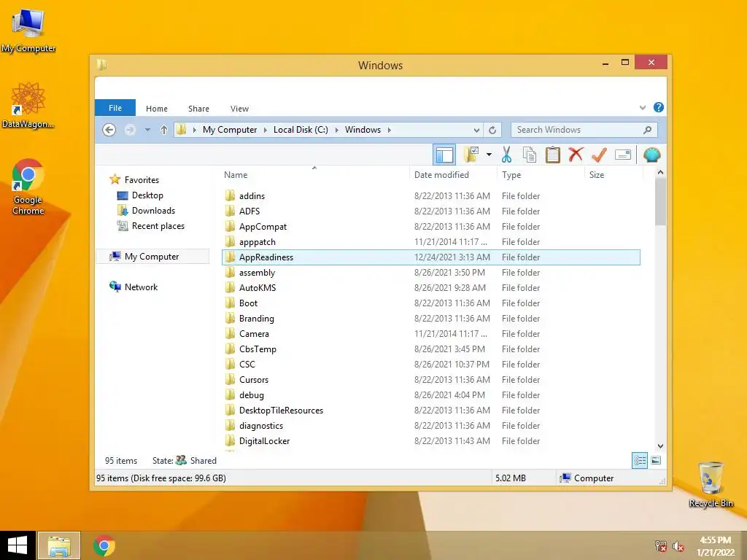Expand the arrow after Local Disk (C:)
Image resolution: width=747 pixels, height=560 pixels.
[x=337, y=130]
